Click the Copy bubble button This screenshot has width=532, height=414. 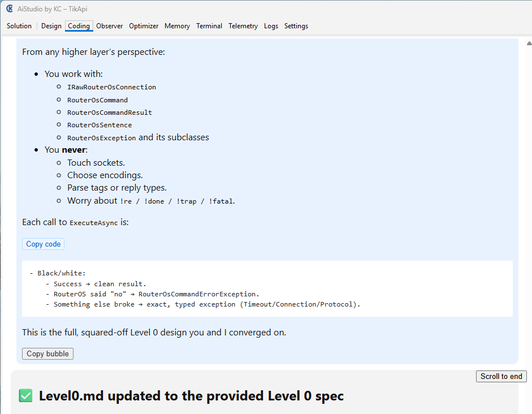(x=47, y=353)
